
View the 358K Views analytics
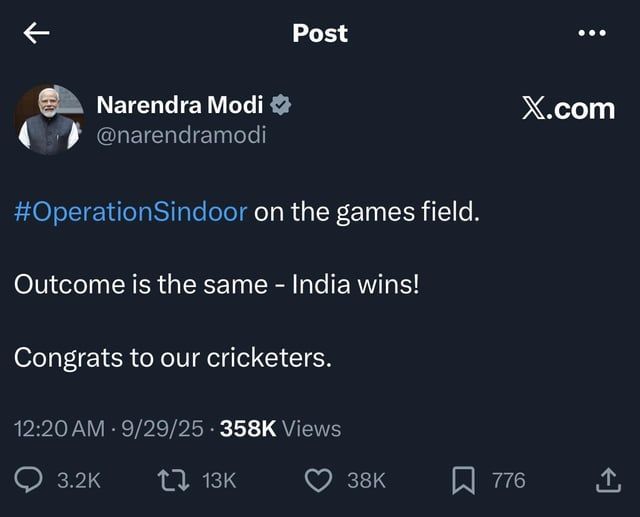point(280,428)
